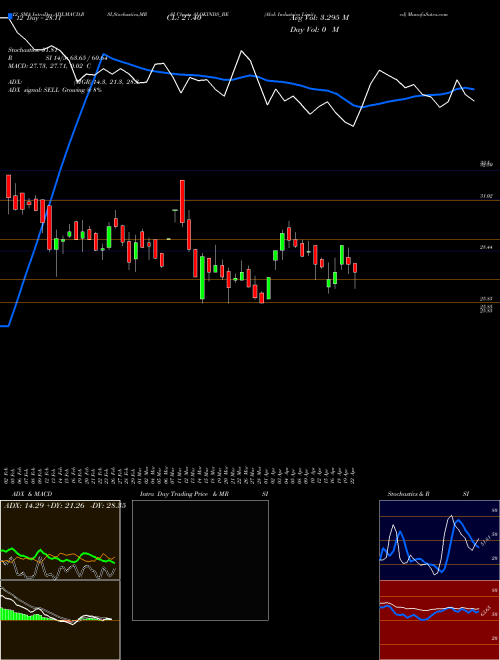Click the blue square marker at top-left
This screenshot has width=500, height=660.
click(10, 17)
